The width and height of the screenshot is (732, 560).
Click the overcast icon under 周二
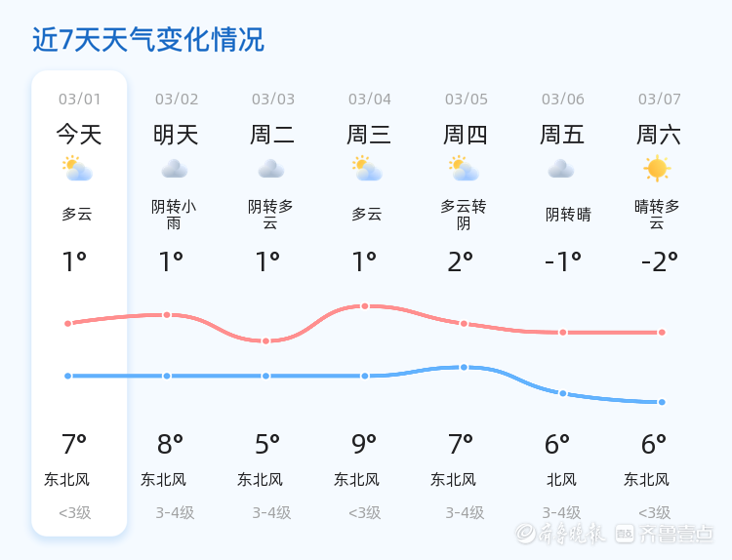pyautogui.click(x=270, y=169)
